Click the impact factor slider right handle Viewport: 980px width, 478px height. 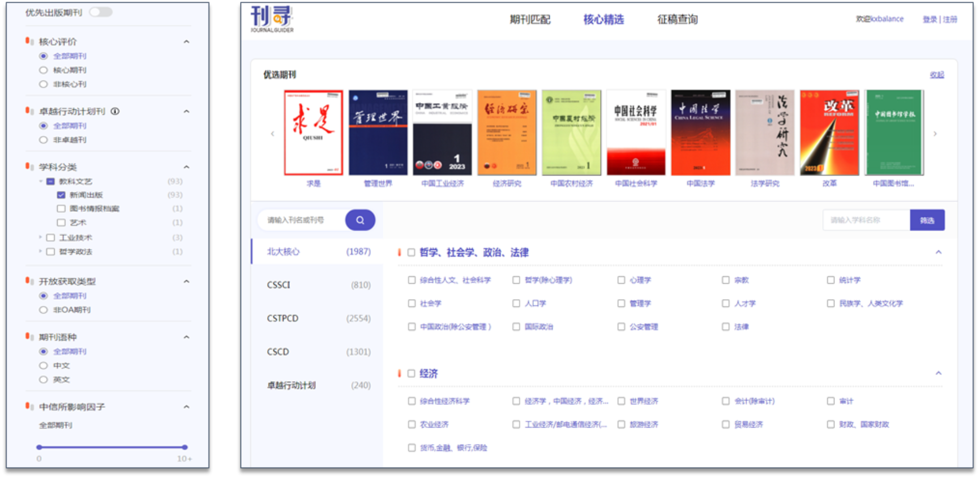pyautogui.click(x=185, y=447)
